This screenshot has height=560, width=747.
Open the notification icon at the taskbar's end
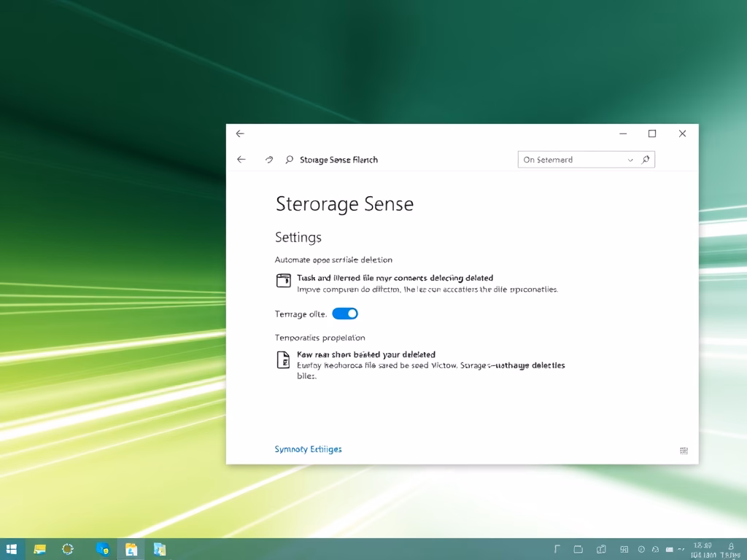[731, 547]
